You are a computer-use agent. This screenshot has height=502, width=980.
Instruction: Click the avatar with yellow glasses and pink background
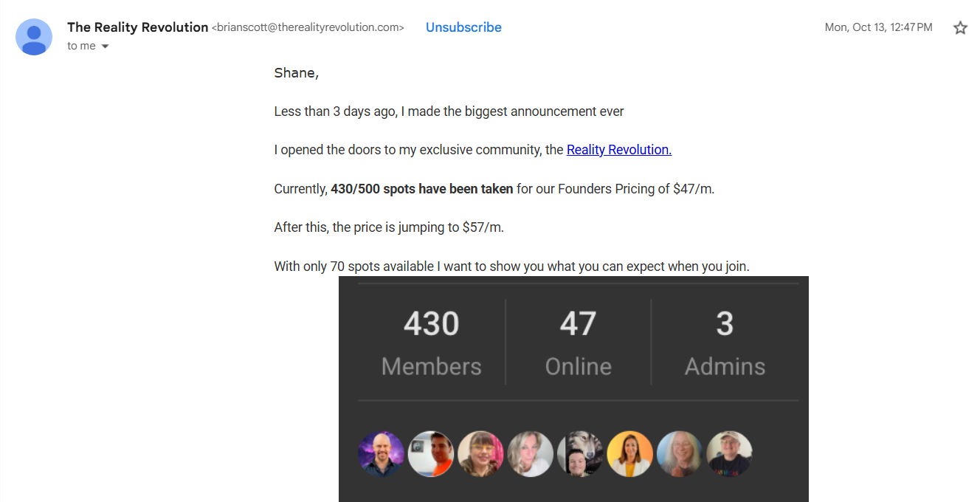click(x=480, y=454)
